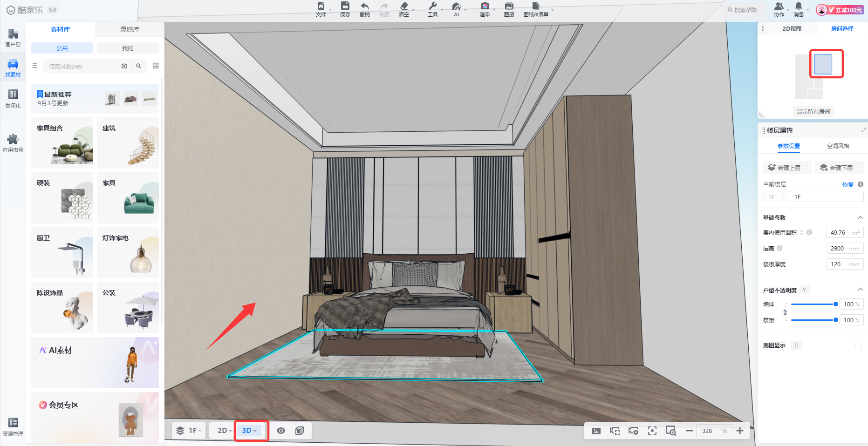Click the zoom in plus icon
Screen dimensions: 868x446
tap(740, 431)
